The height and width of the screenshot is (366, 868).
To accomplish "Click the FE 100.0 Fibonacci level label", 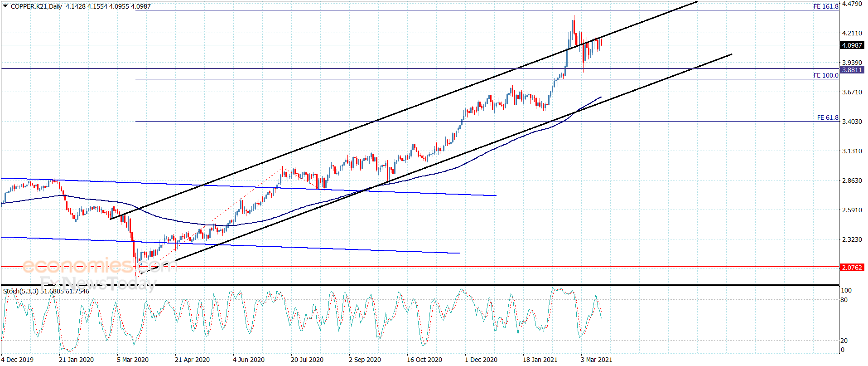I will pos(826,75).
